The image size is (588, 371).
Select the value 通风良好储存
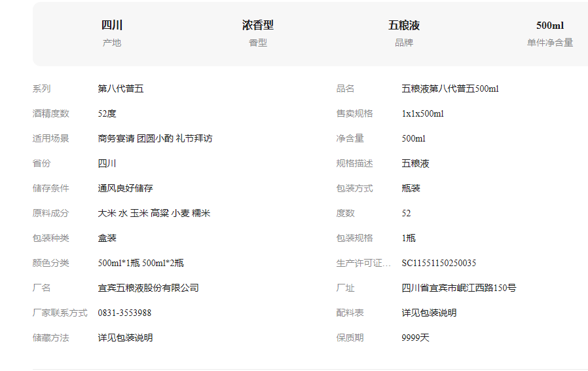coord(125,188)
